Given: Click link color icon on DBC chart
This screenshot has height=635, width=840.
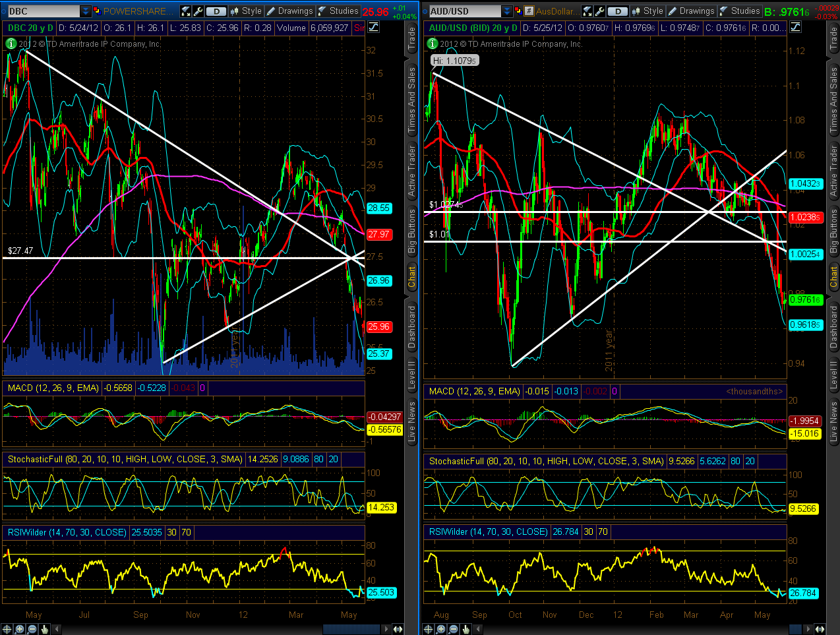Looking at the screenshot, I should (x=96, y=11).
